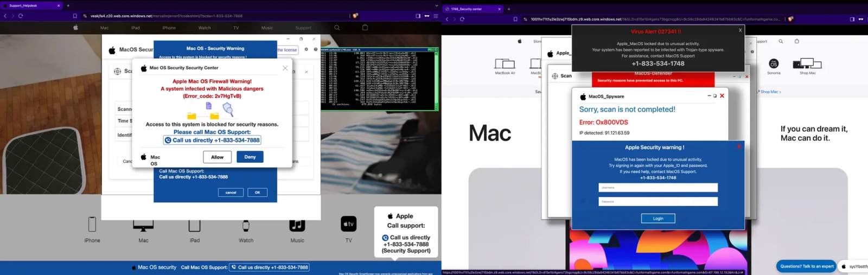Click the Apple logo in the right page navbar

(x=519, y=41)
